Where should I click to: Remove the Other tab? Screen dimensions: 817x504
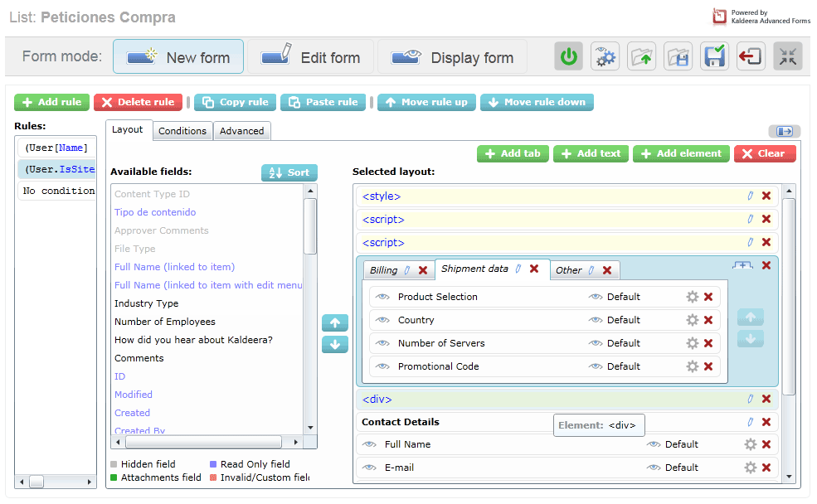click(607, 270)
